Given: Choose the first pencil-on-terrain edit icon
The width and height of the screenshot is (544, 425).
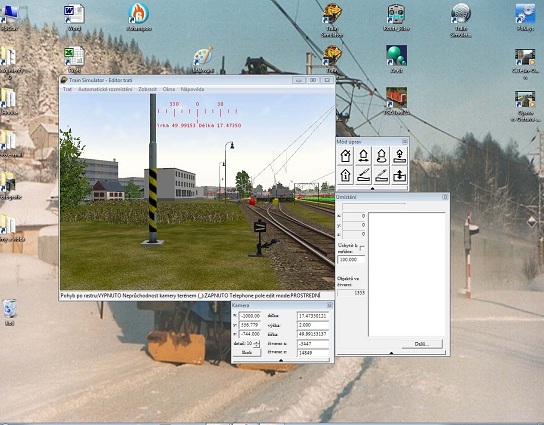Looking at the screenshot, I should tap(363, 175).
